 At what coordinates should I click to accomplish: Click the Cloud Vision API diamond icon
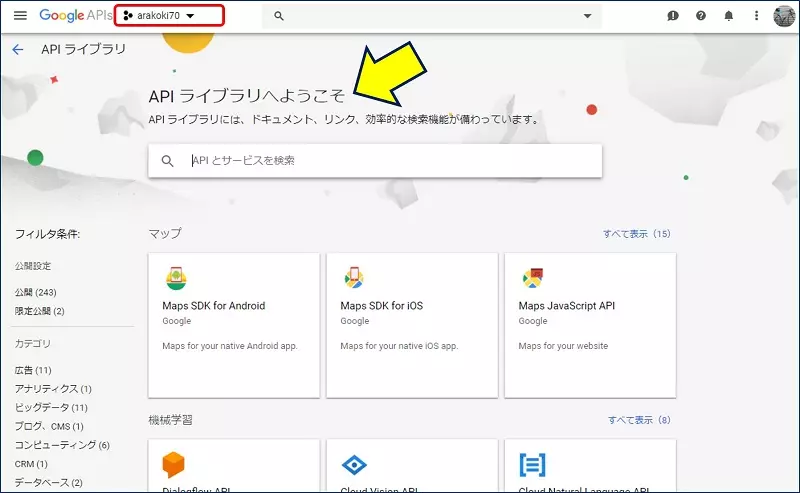(x=354, y=465)
